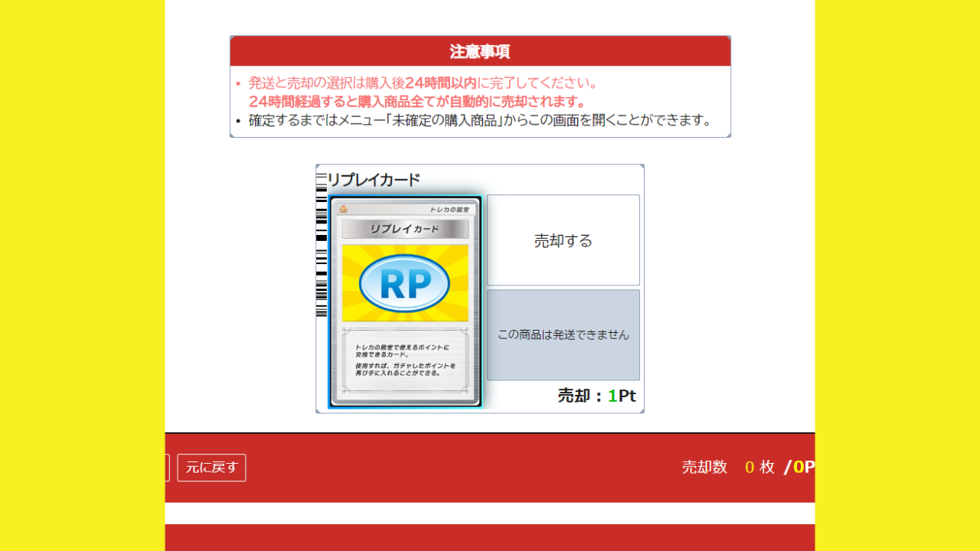The image size is (980, 551).
Task: Click the 元に戻す button
Action: click(x=211, y=468)
